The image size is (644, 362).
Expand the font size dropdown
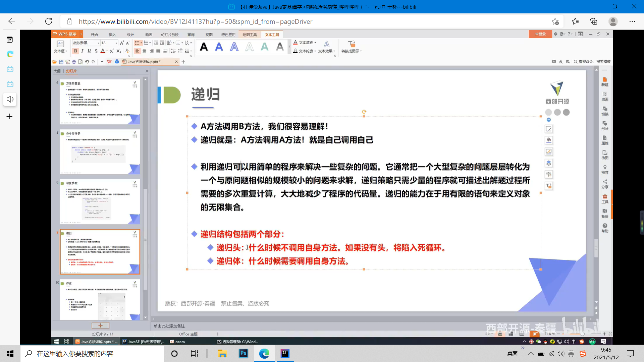pyautogui.click(x=116, y=43)
